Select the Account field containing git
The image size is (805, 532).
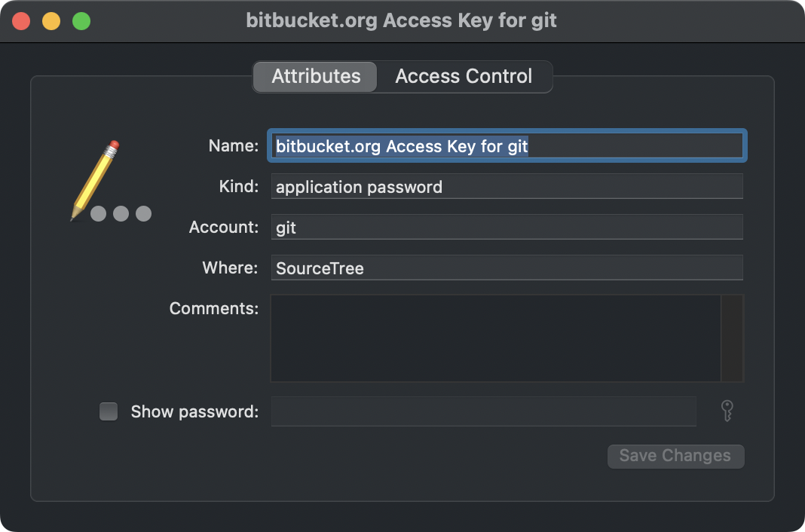point(507,228)
